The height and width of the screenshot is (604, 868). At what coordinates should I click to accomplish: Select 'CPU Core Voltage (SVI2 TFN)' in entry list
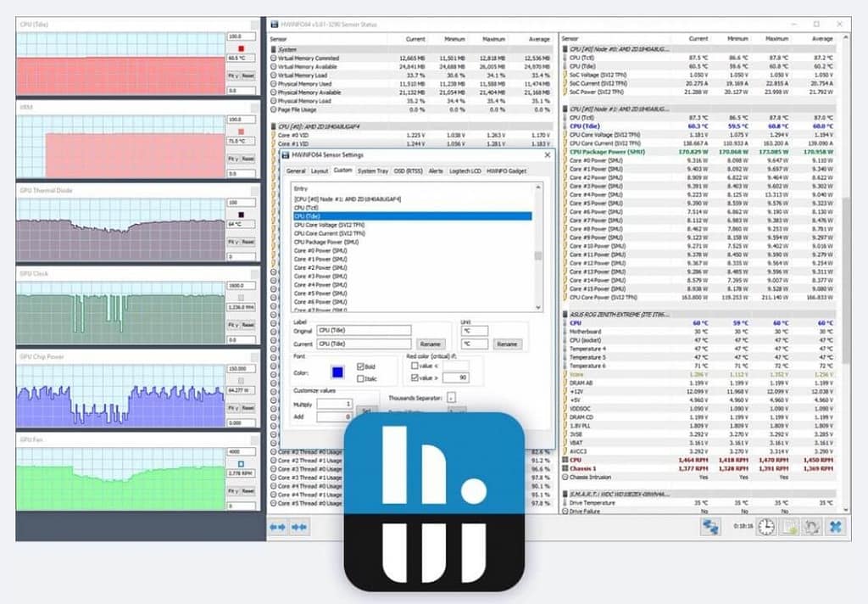point(329,225)
